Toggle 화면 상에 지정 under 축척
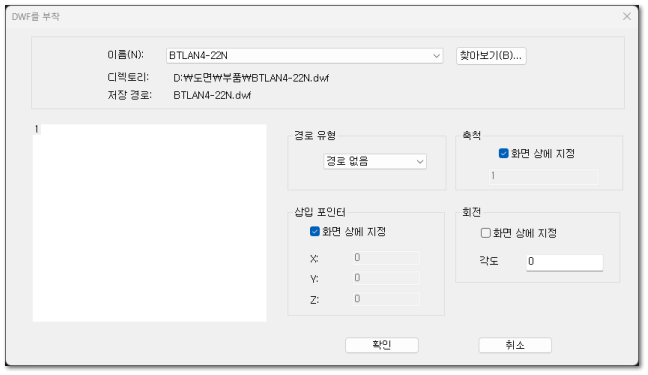Viewport: 648px width, 375px height. click(537, 154)
